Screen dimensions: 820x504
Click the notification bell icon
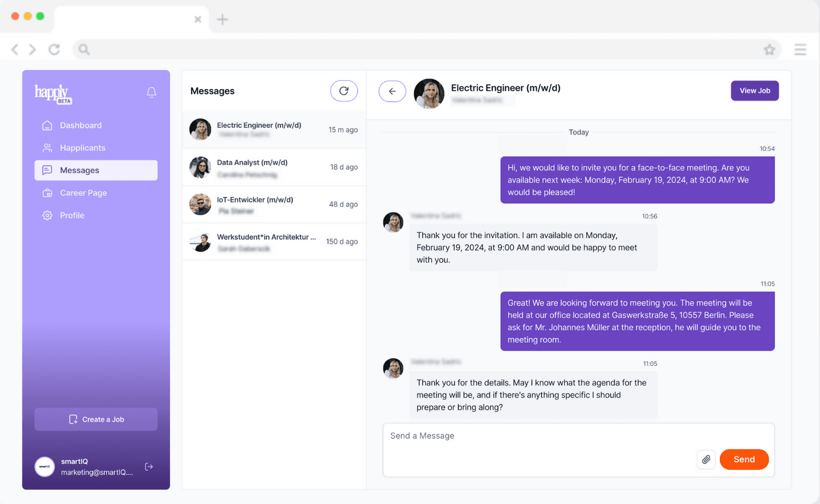151,92
